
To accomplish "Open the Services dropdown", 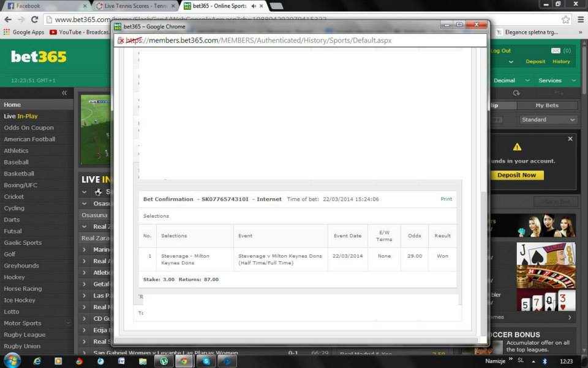I will click(x=557, y=80).
